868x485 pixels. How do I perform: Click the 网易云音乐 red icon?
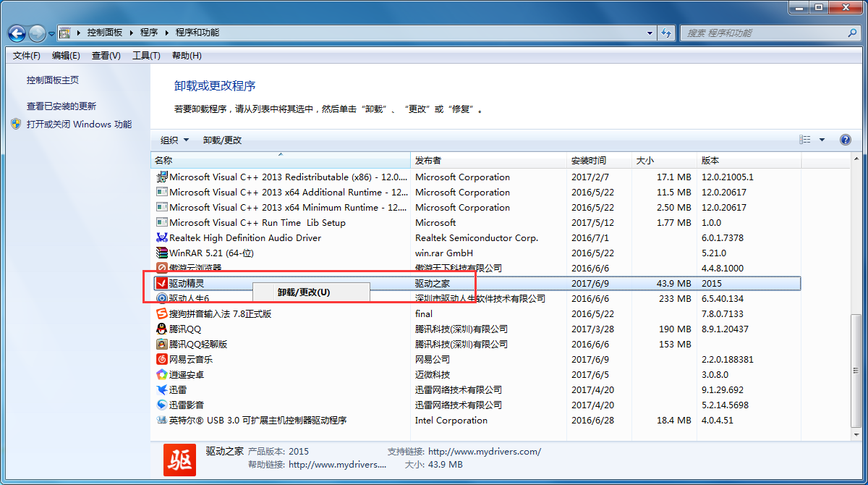pos(162,359)
